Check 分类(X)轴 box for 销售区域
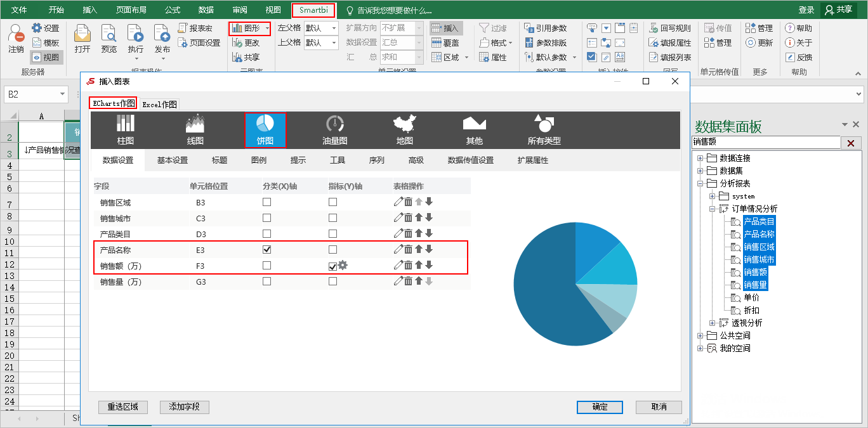868x428 pixels. point(266,202)
